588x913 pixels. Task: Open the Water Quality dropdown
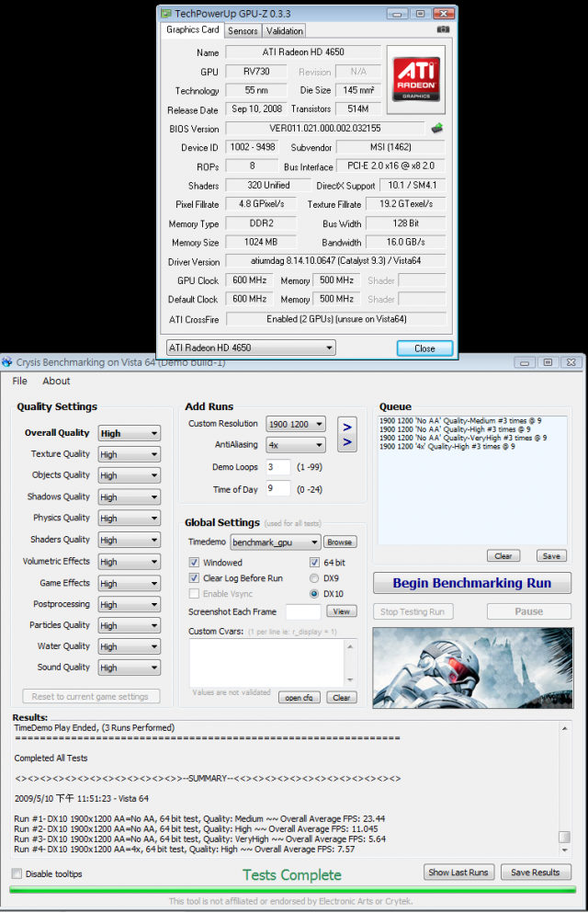click(x=130, y=646)
